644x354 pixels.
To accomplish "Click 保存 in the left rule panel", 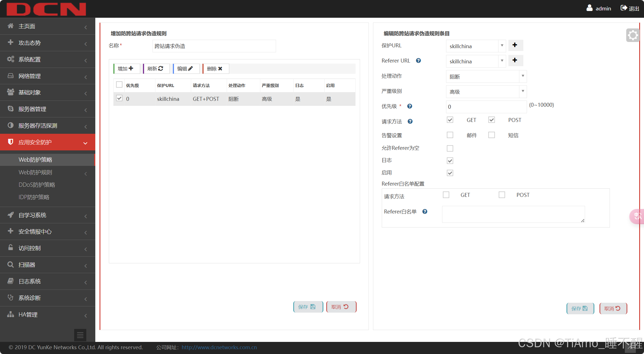I will click(308, 307).
